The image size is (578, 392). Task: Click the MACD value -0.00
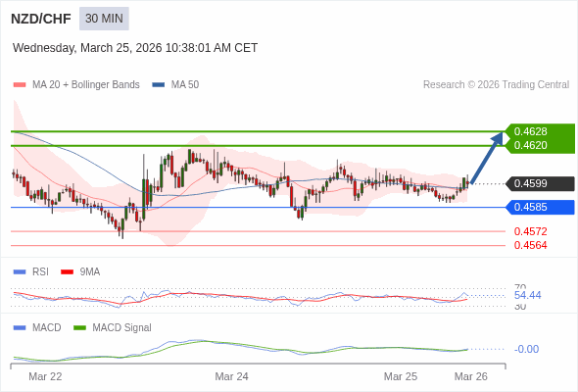526,349
